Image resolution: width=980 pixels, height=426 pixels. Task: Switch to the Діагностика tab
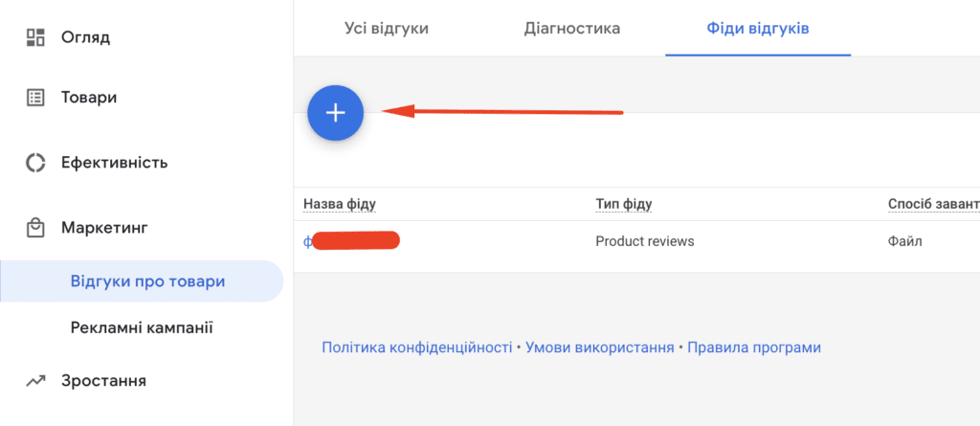pyautogui.click(x=572, y=28)
